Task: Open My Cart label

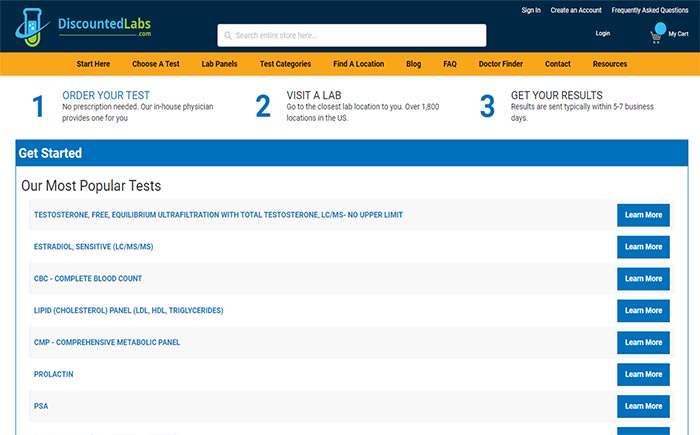Action: coord(678,34)
